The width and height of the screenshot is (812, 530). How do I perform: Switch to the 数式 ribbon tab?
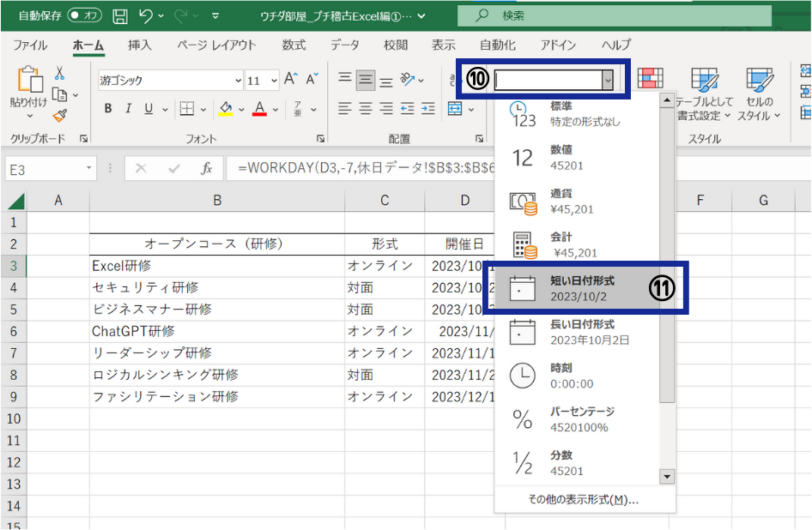[x=294, y=45]
